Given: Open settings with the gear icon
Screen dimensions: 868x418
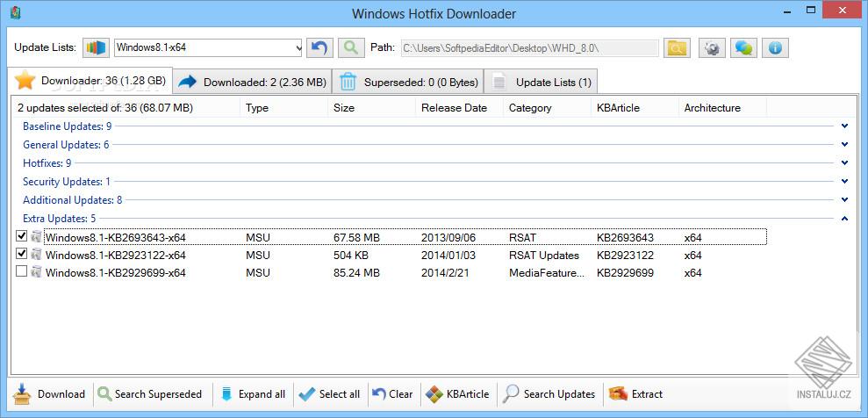Looking at the screenshot, I should pos(712,47).
